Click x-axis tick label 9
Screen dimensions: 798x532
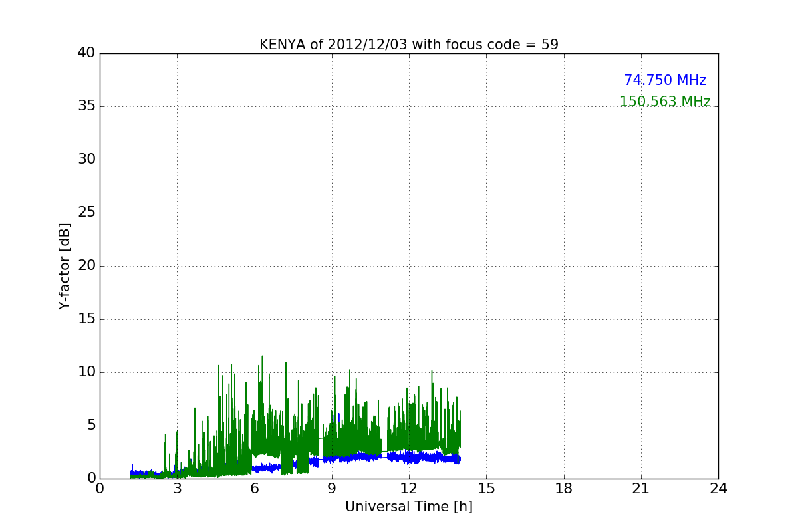click(332, 489)
